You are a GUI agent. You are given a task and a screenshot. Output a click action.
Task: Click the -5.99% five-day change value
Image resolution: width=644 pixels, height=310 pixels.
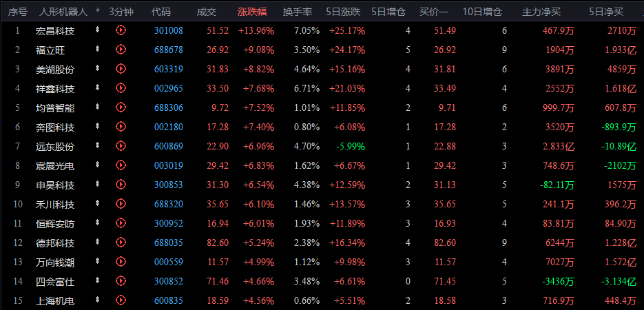(x=351, y=146)
